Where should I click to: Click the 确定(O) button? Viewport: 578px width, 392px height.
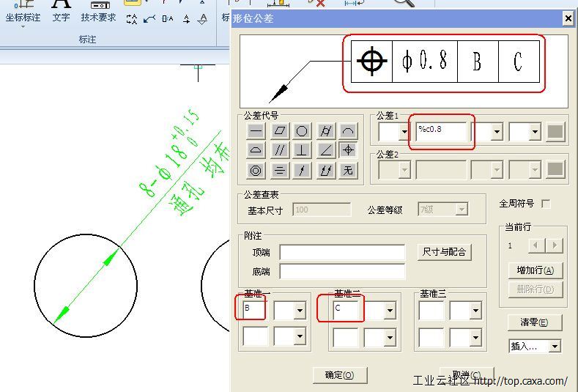point(340,375)
